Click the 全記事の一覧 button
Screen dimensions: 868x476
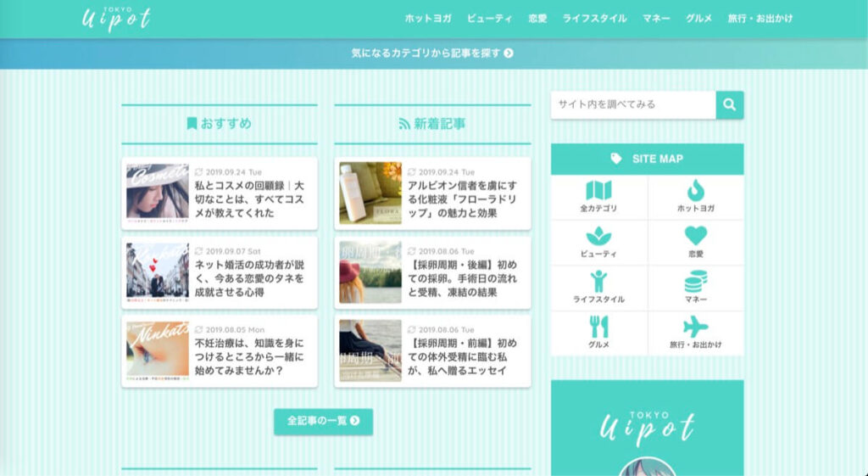323,421
